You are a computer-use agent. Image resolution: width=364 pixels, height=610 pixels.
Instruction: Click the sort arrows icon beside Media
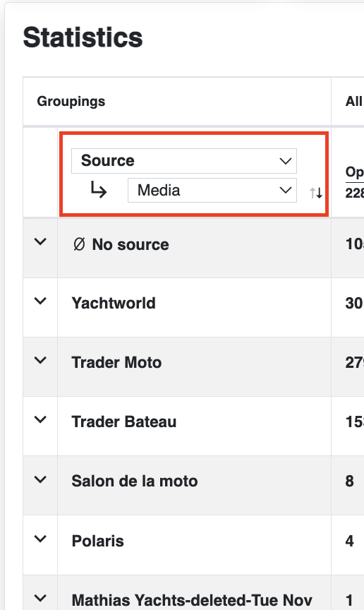(316, 193)
